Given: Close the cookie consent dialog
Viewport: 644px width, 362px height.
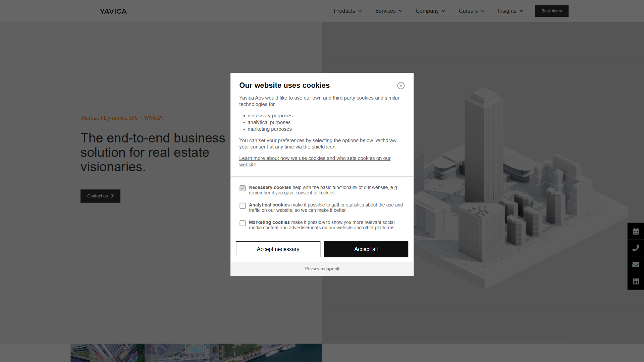Looking at the screenshot, I should tap(401, 85).
